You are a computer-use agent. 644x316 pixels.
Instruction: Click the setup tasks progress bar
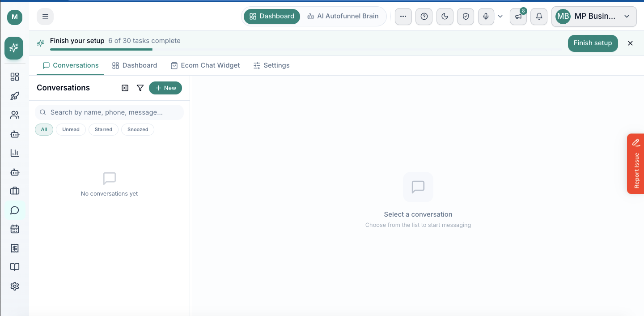point(306,49)
